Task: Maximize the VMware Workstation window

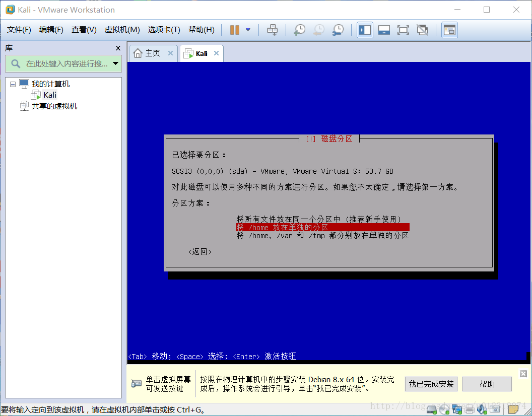Action: pyautogui.click(x=487, y=10)
